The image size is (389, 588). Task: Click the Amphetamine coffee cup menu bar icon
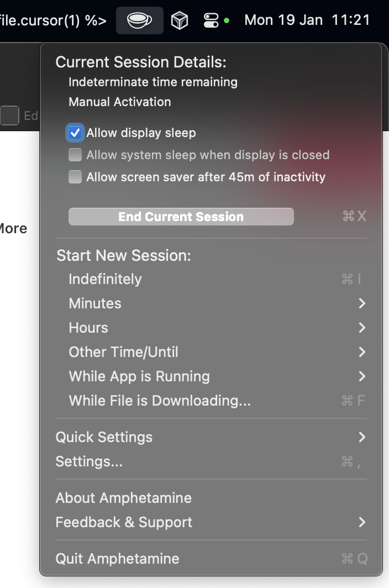coord(139,21)
